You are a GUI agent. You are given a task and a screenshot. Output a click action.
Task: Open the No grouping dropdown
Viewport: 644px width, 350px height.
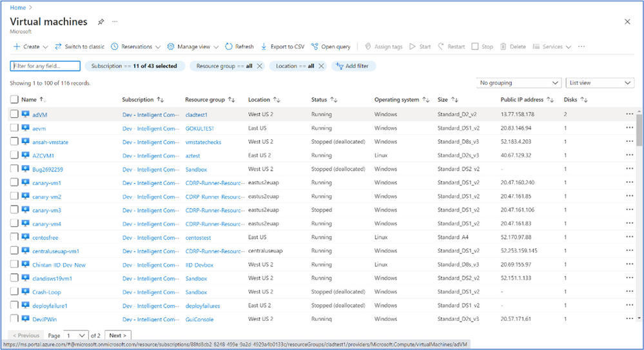click(519, 83)
